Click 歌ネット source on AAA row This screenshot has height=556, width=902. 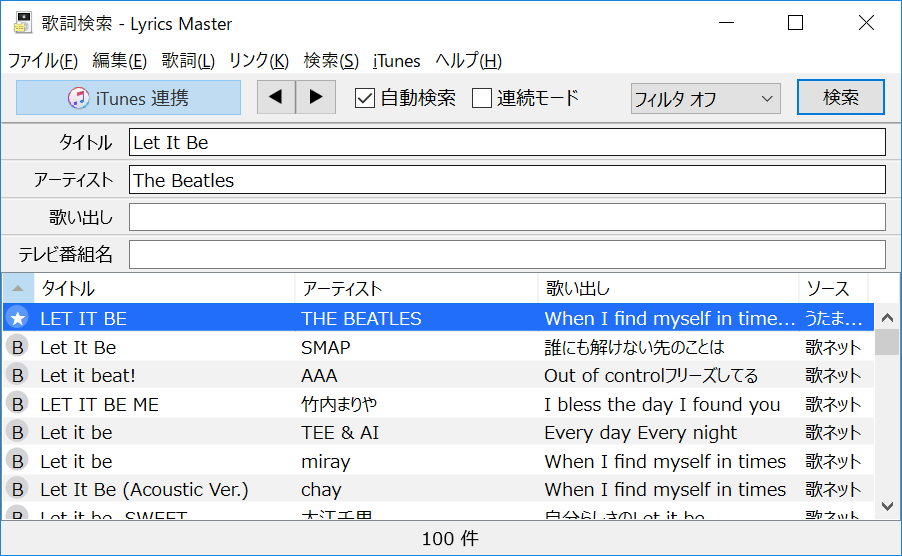(833, 375)
